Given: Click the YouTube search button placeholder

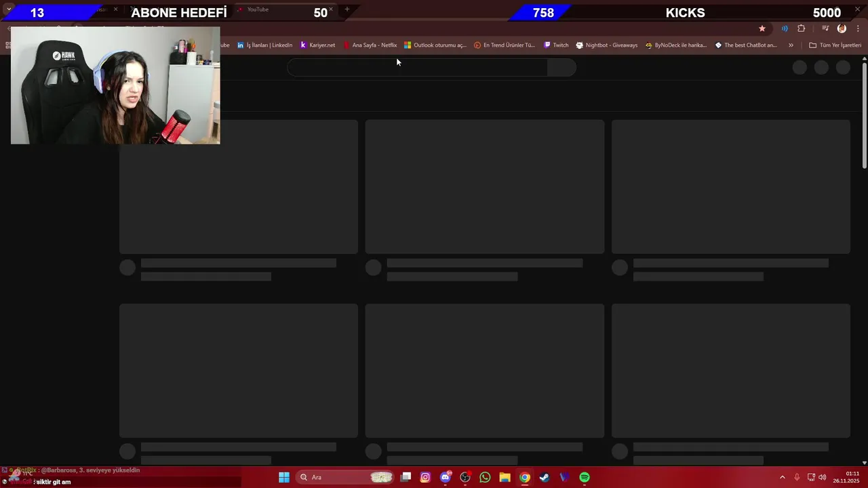Looking at the screenshot, I should (x=561, y=67).
